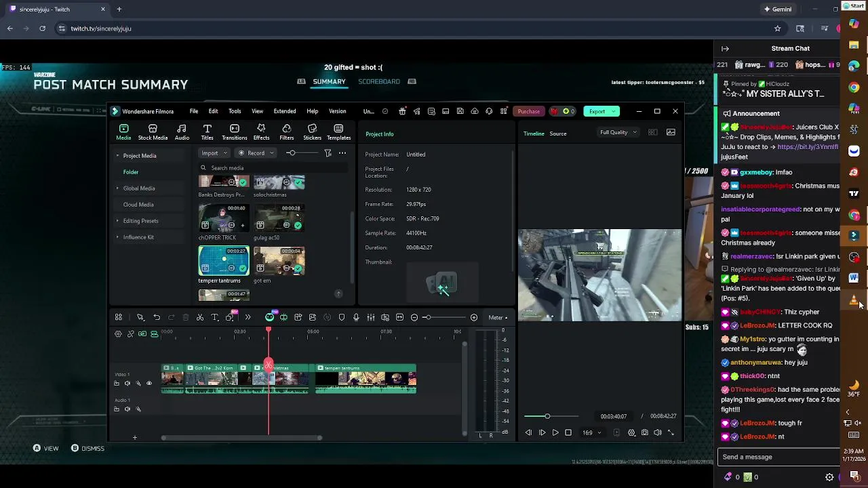Click the split scissors tool in timeline toolbar
868x488 pixels.
pyautogui.click(x=200, y=317)
